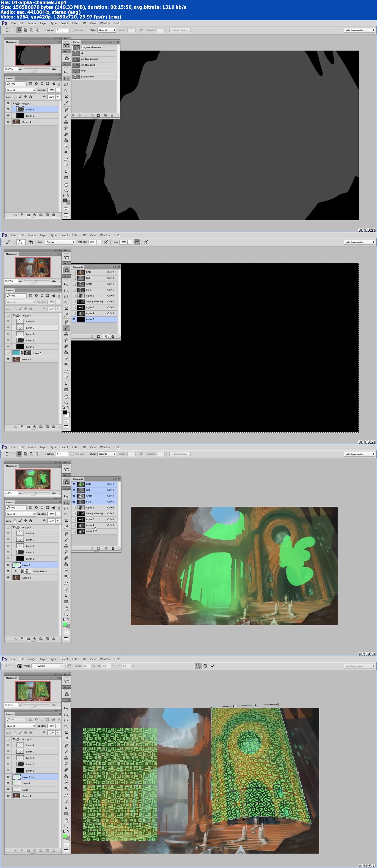Open the Flow 100% dropdown arrow
This screenshot has height=868, width=377.
130,242
